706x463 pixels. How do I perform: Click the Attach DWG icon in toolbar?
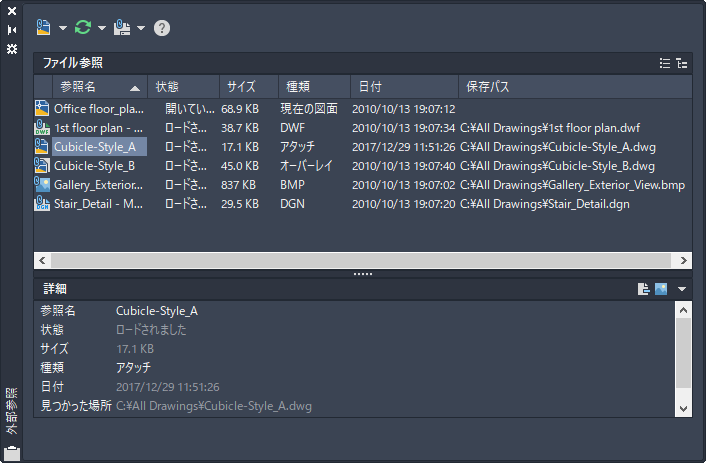click(43, 27)
